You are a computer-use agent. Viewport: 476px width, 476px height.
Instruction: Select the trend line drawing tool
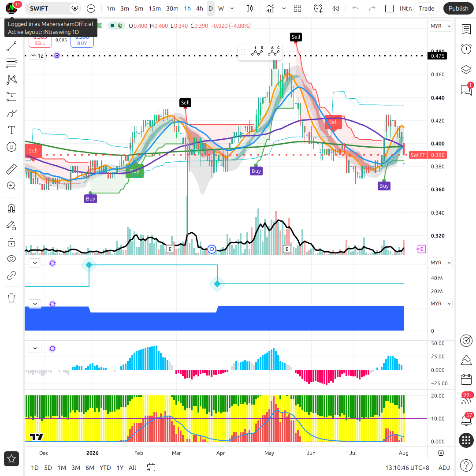(x=11, y=46)
